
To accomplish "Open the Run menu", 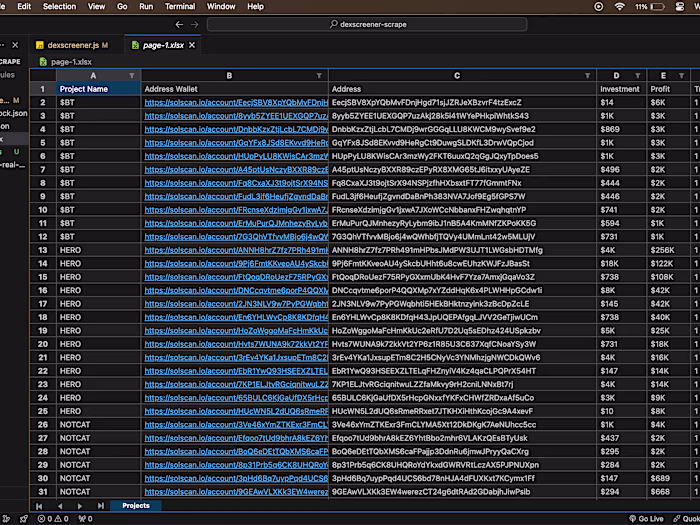I will (146, 7).
